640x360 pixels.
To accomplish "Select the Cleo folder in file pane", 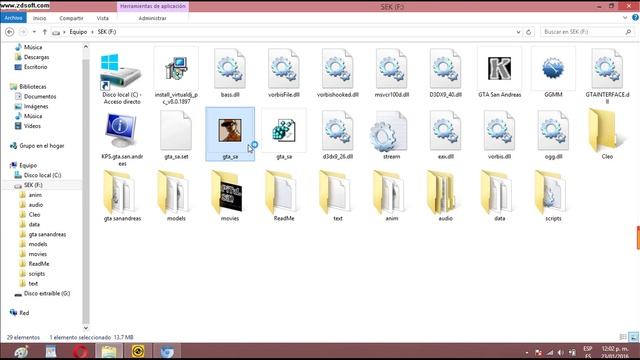I will (607, 134).
